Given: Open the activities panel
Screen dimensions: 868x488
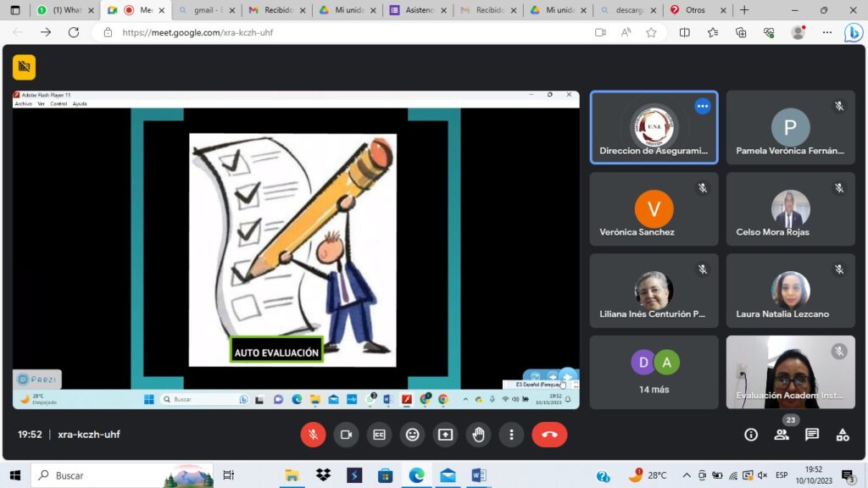Looking at the screenshot, I should 842,435.
